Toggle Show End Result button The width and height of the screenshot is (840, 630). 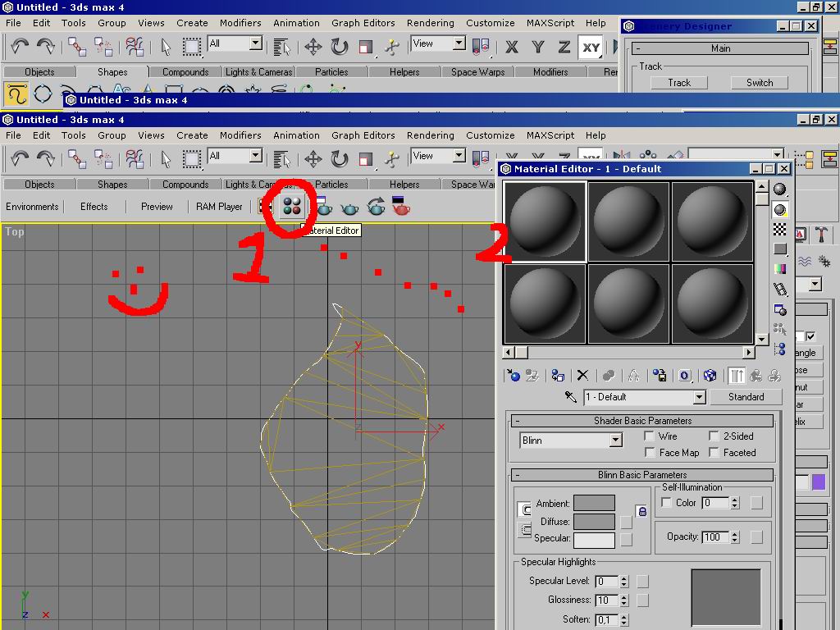(737, 376)
